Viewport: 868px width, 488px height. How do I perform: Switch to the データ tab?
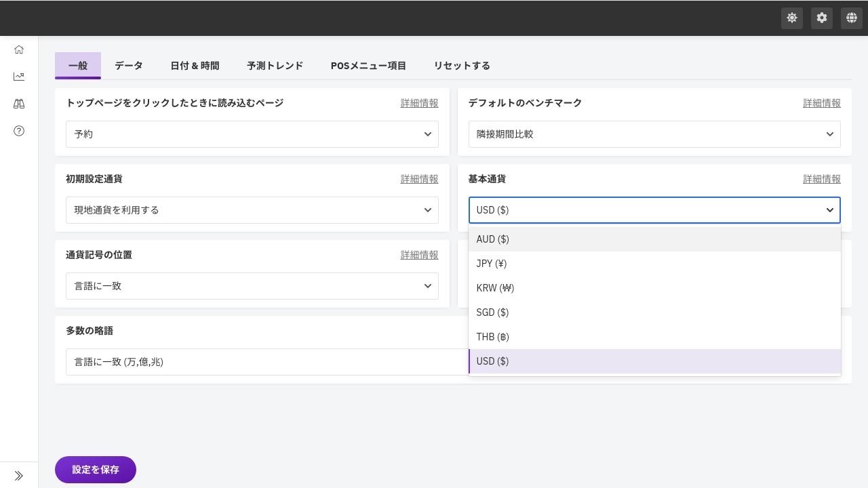(x=129, y=66)
